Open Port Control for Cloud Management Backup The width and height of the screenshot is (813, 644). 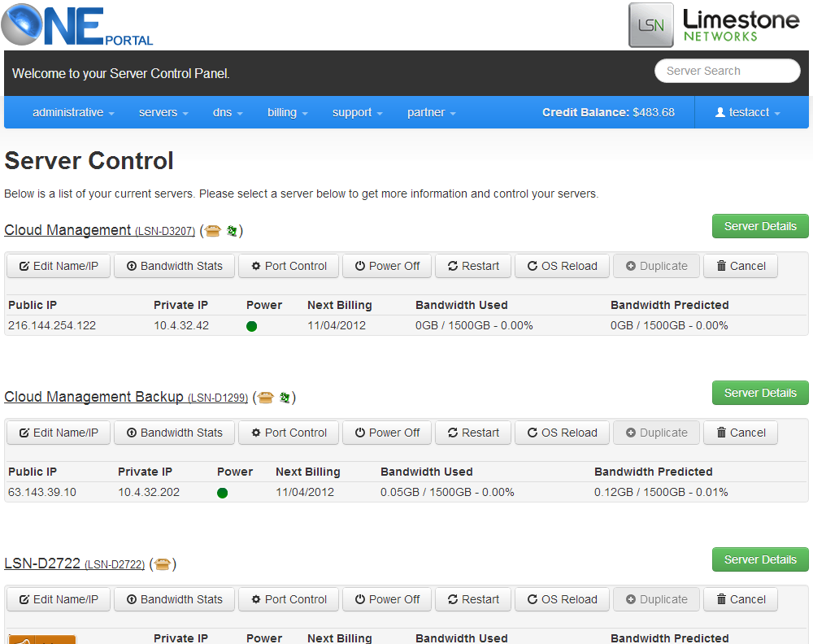(x=289, y=433)
